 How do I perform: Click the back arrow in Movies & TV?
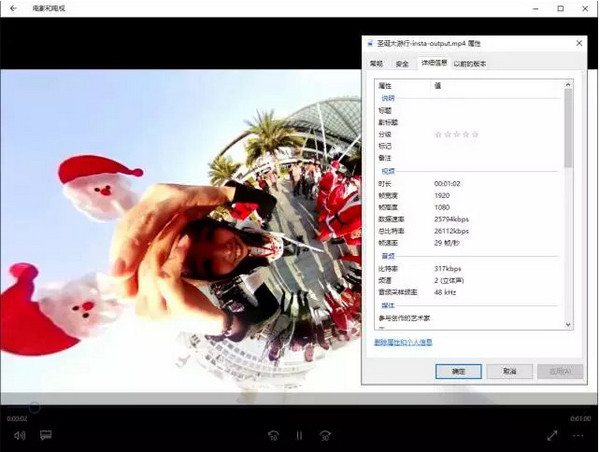(x=13, y=8)
